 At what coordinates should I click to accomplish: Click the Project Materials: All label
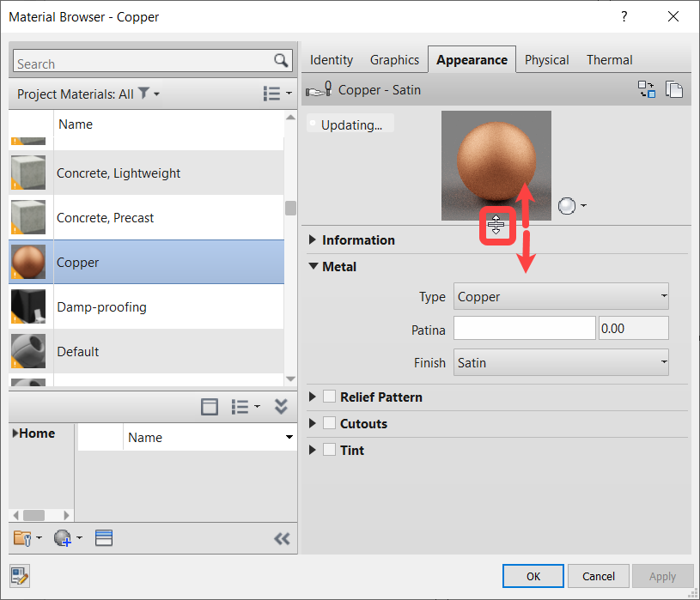[x=75, y=94]
